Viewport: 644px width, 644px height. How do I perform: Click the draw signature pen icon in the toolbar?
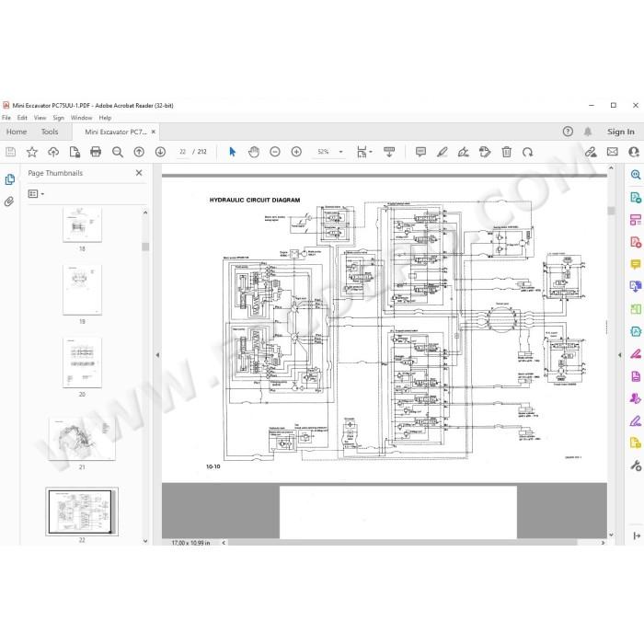click(x=464, y=152)
